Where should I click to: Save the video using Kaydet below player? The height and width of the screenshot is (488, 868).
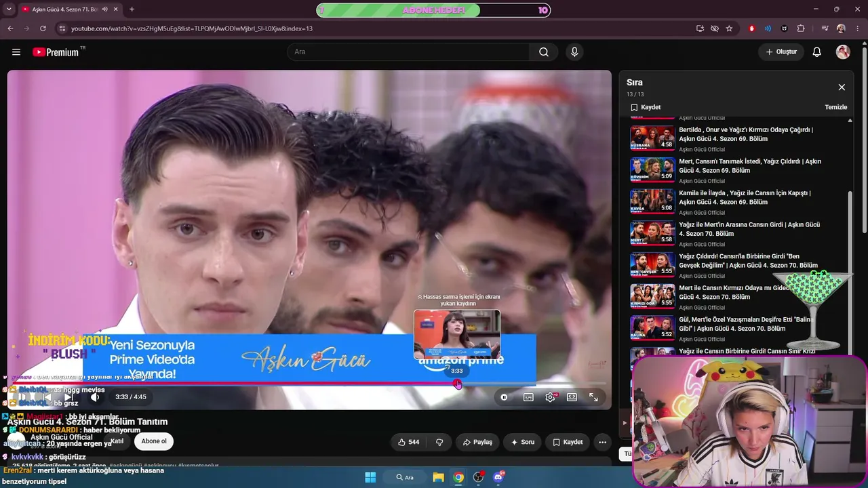(568, 442)
